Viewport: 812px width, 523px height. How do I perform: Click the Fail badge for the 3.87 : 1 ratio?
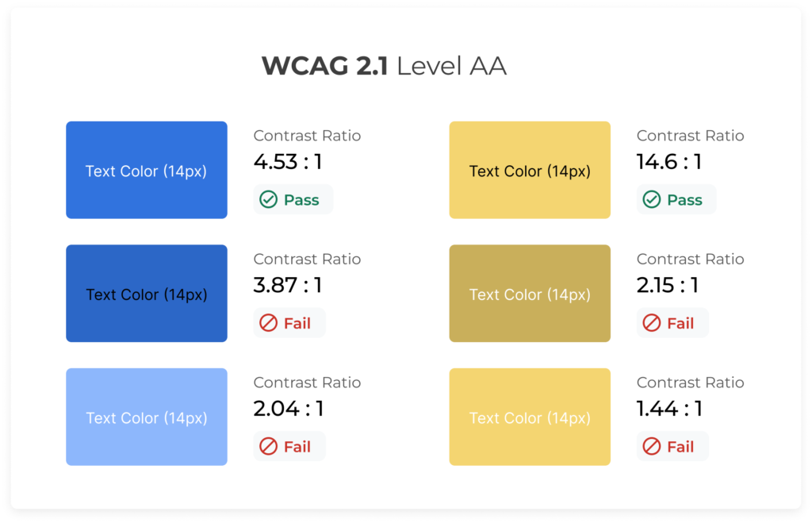(289, 323)
